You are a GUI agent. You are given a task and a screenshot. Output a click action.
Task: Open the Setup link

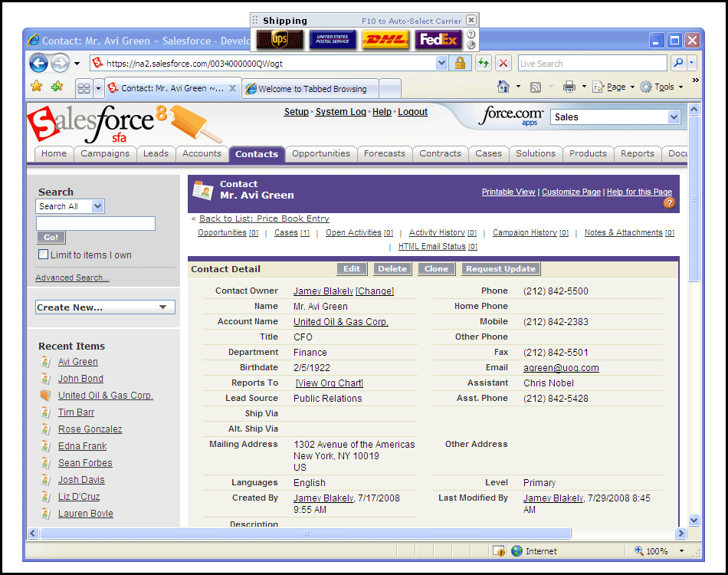tap(297, 111)
